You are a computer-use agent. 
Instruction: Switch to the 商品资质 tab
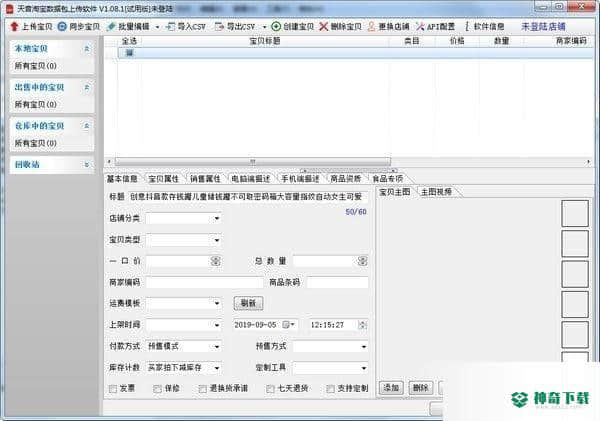point(346,179)
